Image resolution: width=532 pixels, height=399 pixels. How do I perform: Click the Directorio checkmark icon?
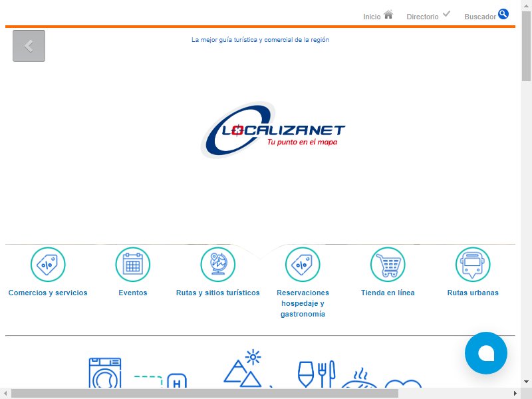(x=446, y=14)
